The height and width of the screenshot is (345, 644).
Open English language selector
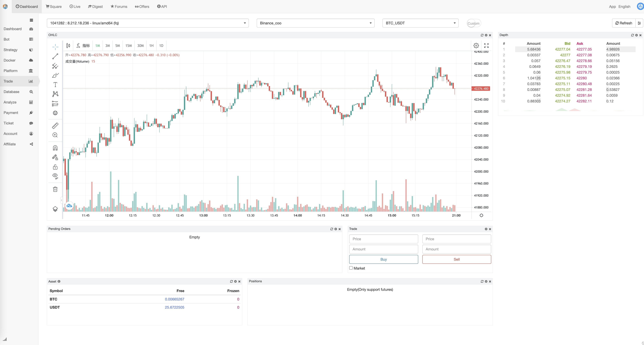[x=624, y=7]
